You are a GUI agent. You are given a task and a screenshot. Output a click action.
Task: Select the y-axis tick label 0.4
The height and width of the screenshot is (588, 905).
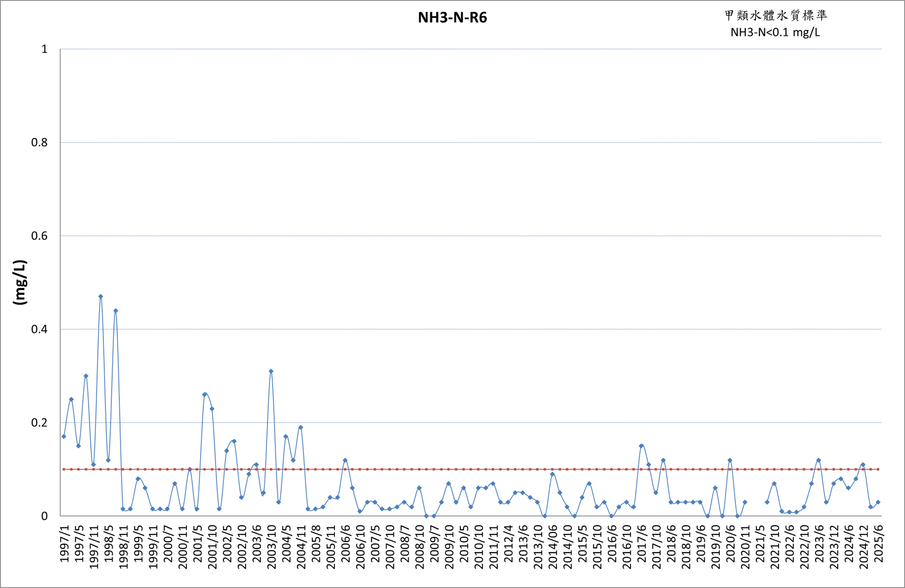pyautogui.click(x=39, y=330)
